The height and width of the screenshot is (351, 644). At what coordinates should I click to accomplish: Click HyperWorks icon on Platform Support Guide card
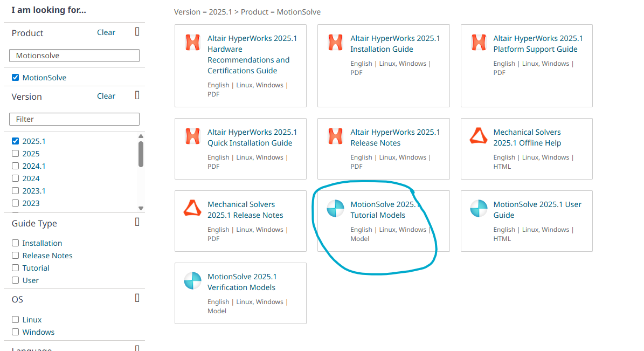pyautogui.click(x=479, y=43)
